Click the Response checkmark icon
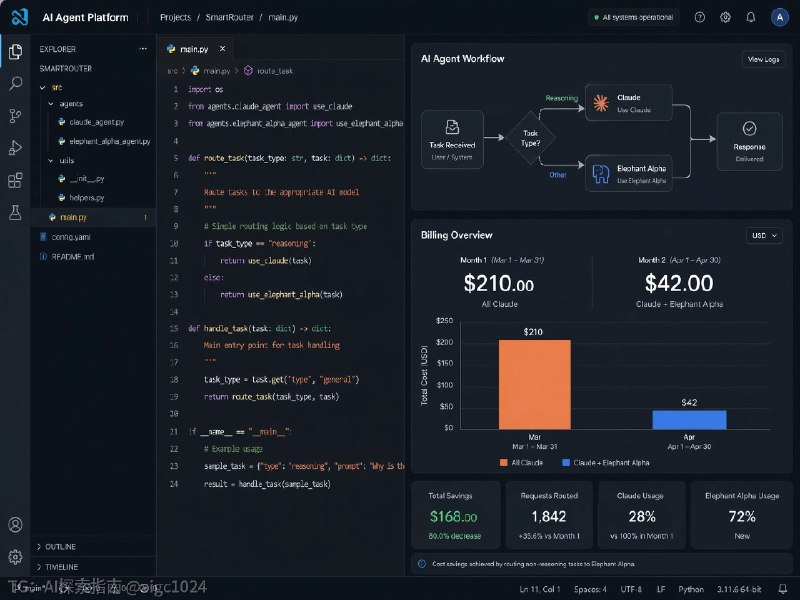The height and width of the screenshot is (600, 800). tap(749, 128)
